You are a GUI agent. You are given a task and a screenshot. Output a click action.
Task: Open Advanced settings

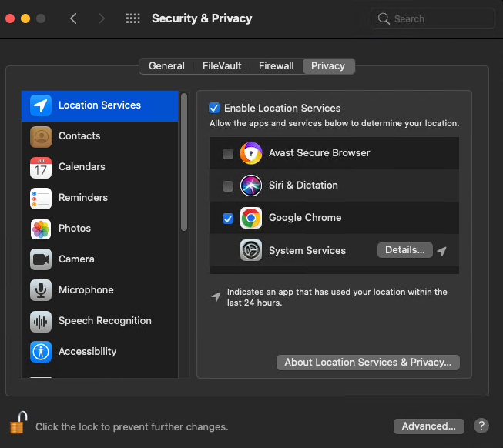tap(428, 426)
